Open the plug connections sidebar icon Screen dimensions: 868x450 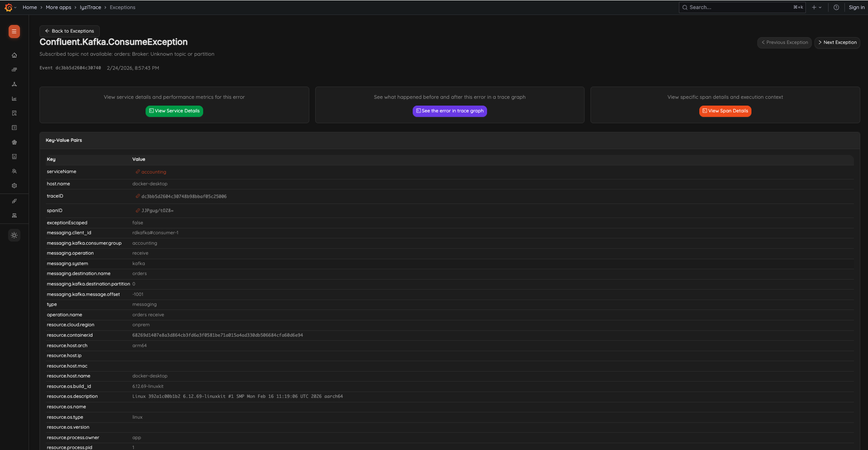(14, 201)
